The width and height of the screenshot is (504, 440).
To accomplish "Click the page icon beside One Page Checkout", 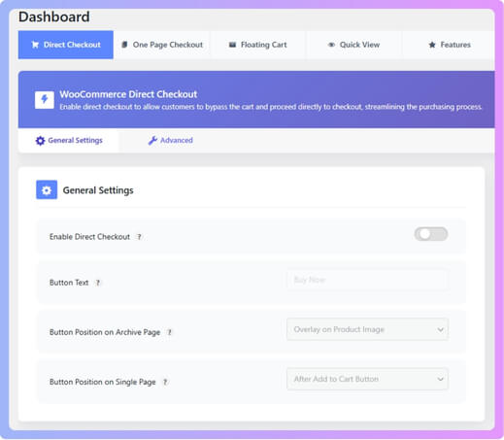I will [124, 45].
